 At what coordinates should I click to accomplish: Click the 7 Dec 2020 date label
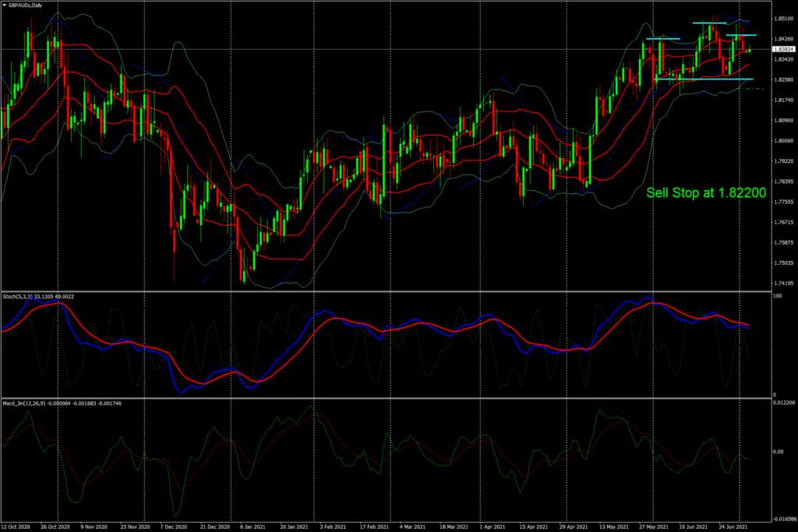click(174, 527)
